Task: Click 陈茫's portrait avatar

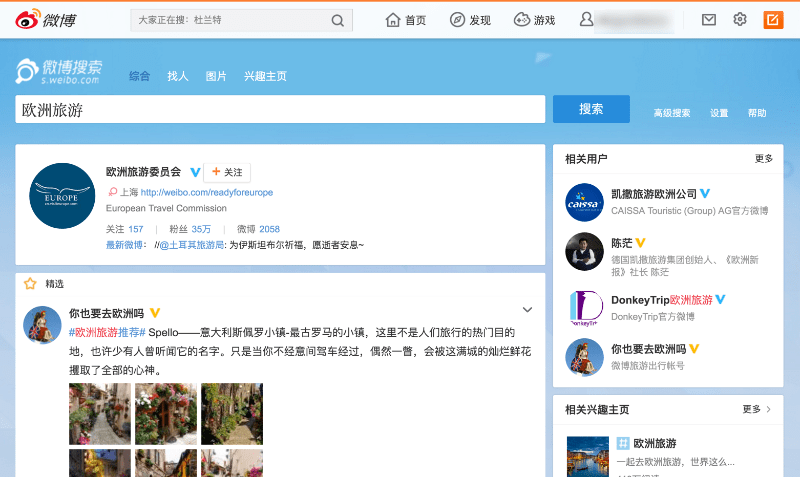Action: 584,252
